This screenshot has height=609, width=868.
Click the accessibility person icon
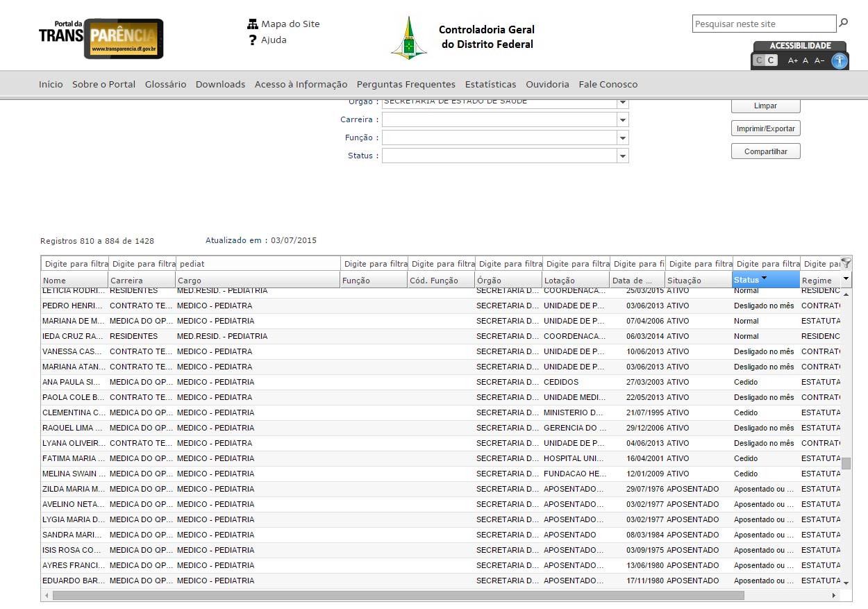click(x=840, y=61)
